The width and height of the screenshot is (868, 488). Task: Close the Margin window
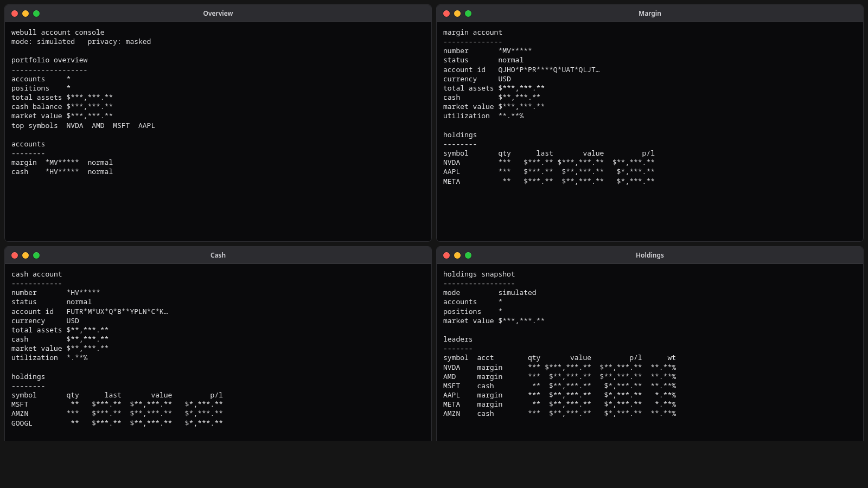click(446, 14)
